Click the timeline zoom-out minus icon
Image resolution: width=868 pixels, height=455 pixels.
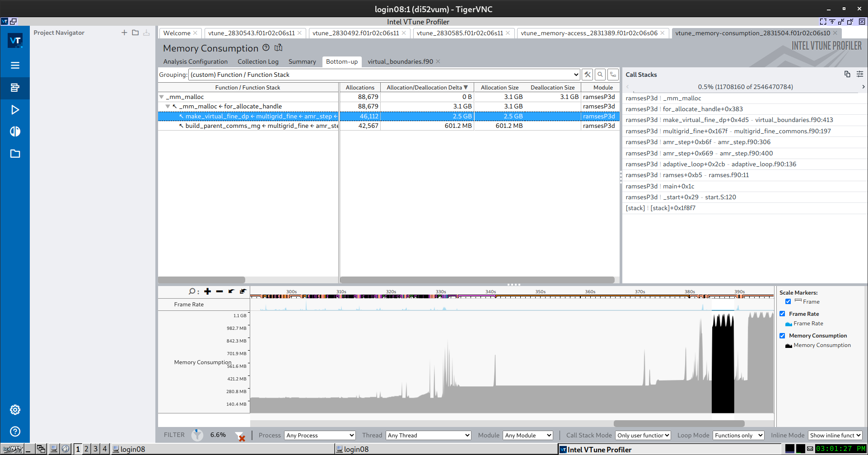point(219,291)
